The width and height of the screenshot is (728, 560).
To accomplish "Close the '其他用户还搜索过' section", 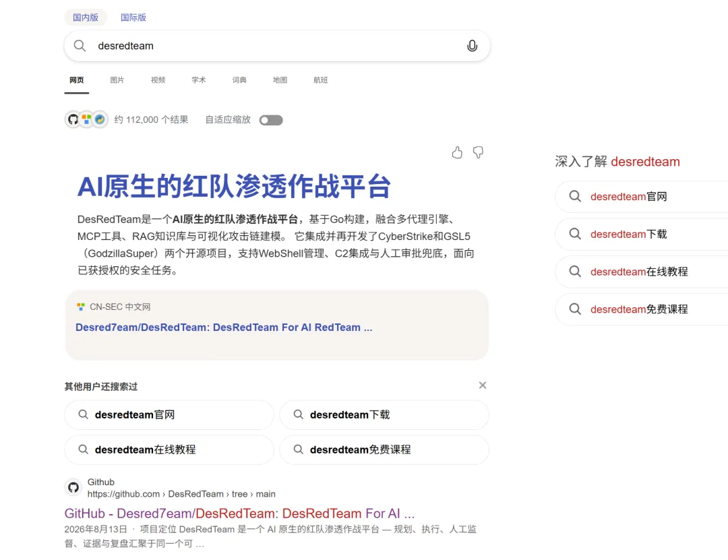I will [483, 385].
